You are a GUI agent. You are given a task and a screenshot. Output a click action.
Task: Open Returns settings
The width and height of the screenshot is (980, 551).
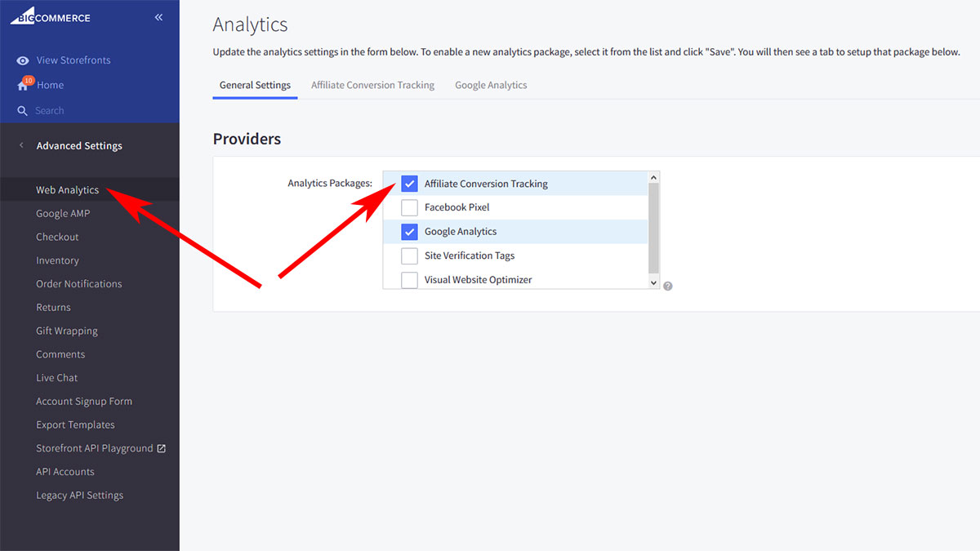tap(53, 308)
